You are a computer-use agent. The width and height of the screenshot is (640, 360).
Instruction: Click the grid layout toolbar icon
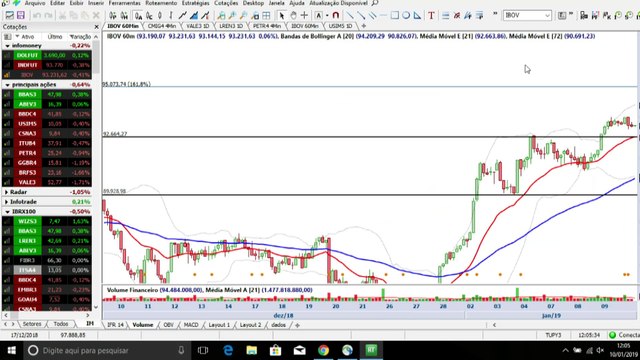pyautogui.click(x=266, y=16)
